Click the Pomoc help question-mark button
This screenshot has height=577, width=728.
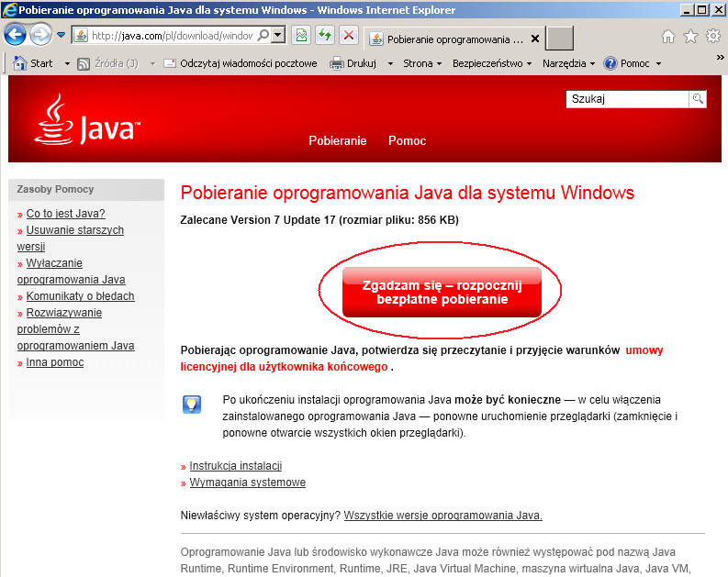pos(626,63)
